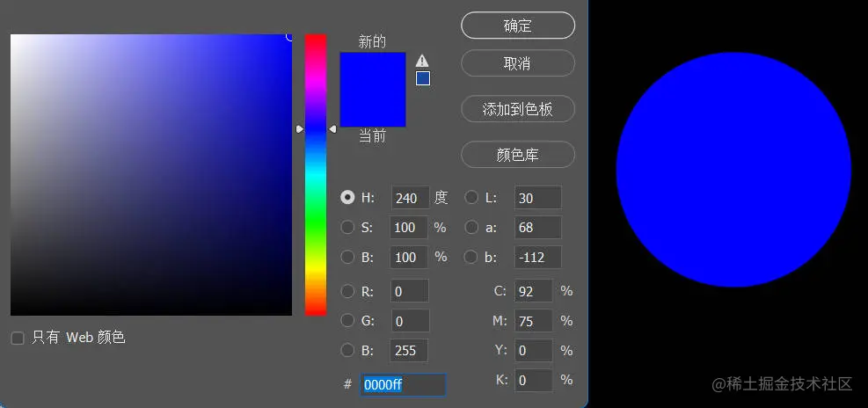This screenshot has height=408, width=868.
Task: Select the R red radio button
Action: click(x=347, y=291)
